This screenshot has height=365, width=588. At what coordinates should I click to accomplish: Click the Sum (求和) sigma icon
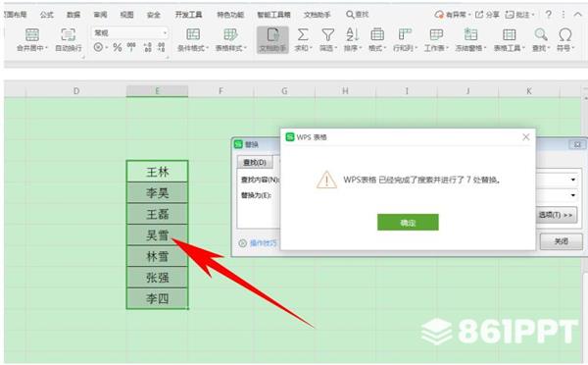click(303, 34)
